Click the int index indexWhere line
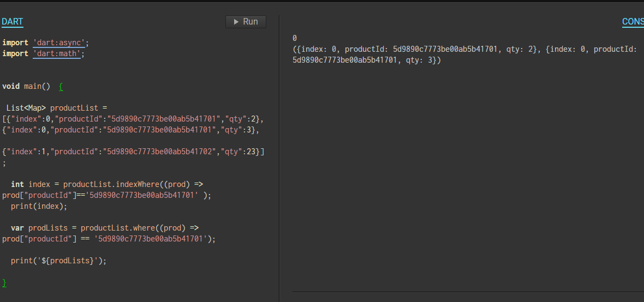This screenshot has height=302, width=644. coord(107,185)
